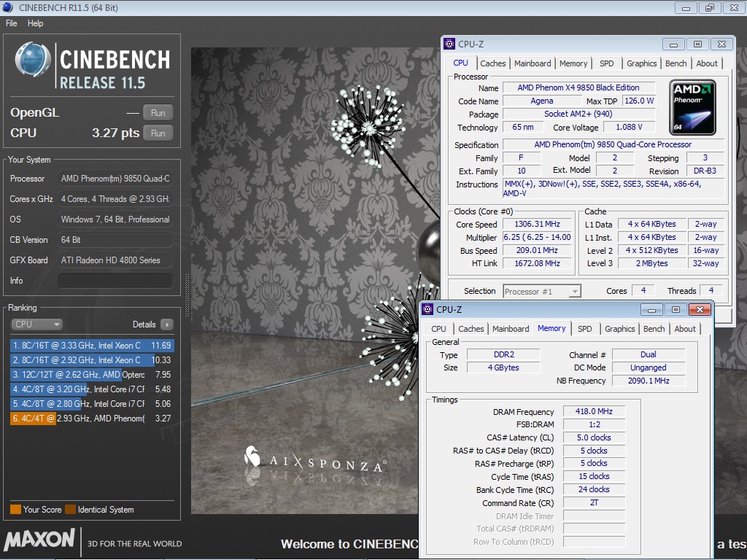Click the brown Identical System legend swatch
Screen dimensions: 747x560
pos(71,509)
